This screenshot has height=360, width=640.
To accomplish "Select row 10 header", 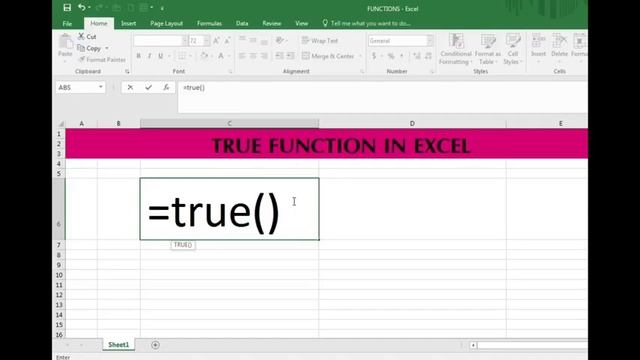I will click(x=59, y=275).
